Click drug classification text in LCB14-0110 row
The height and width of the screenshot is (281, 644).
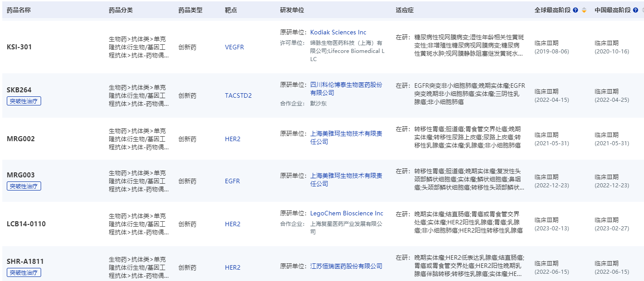pos(139,224)
